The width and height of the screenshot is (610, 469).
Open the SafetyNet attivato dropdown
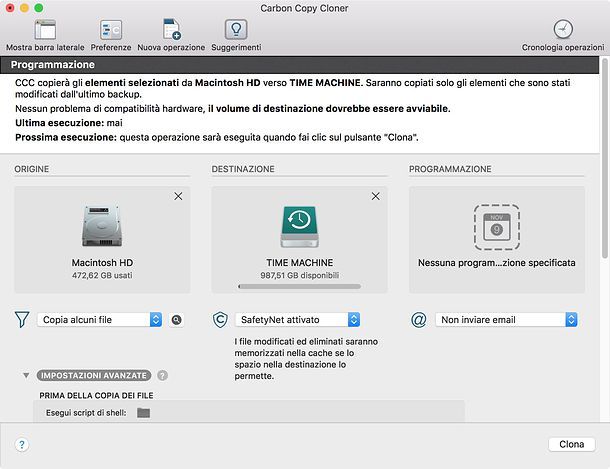(298, 320)
